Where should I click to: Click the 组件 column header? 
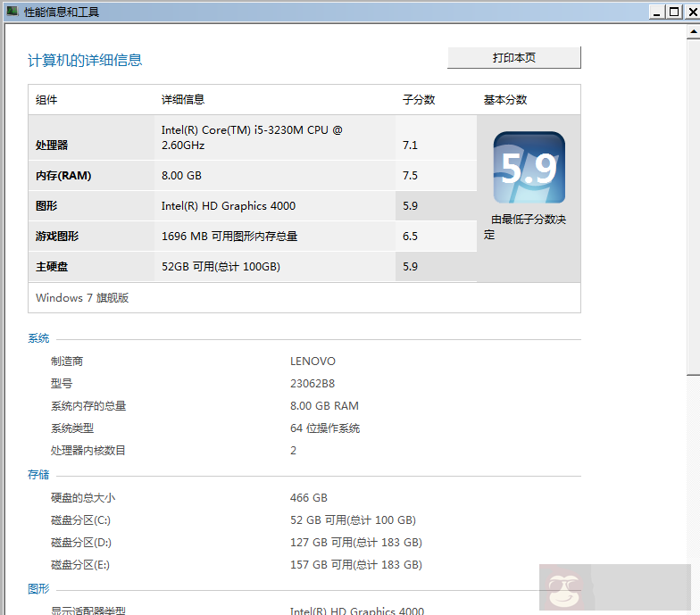46,100
